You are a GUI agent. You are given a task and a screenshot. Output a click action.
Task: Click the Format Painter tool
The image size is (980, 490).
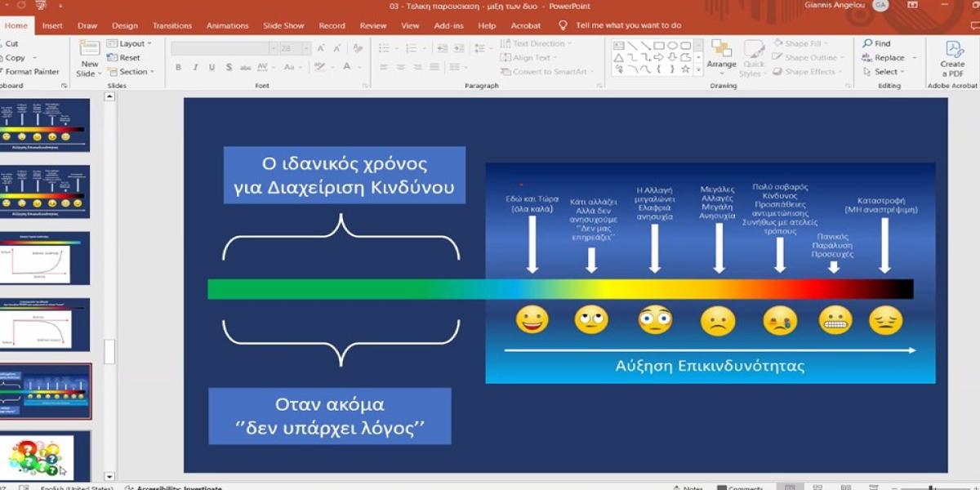click(31, 72)
